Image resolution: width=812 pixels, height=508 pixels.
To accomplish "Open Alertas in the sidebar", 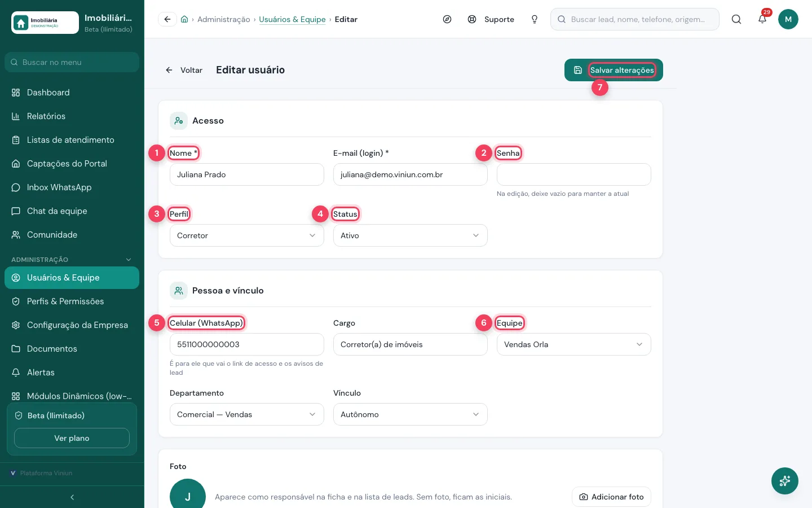I will tap(72, 373).
